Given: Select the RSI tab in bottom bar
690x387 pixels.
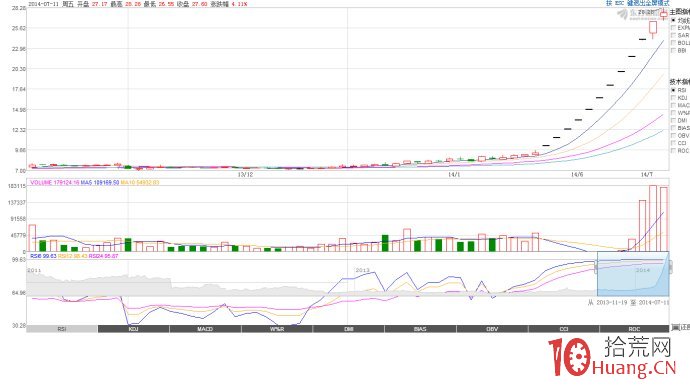Looking at the screenshot, I should [62, 329].
